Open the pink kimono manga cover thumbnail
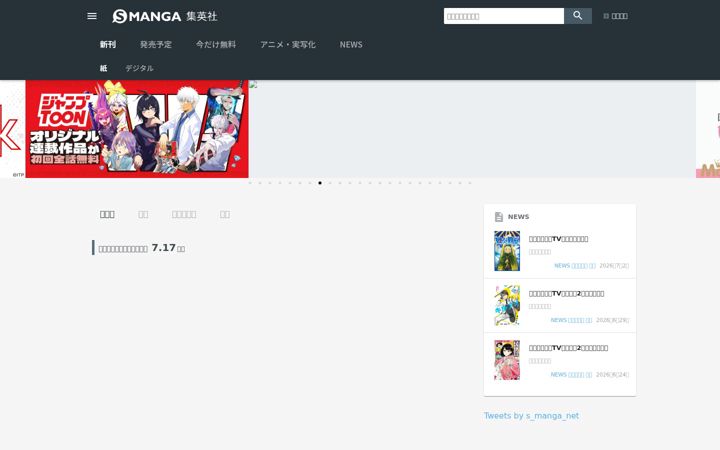 coord(507,360)
